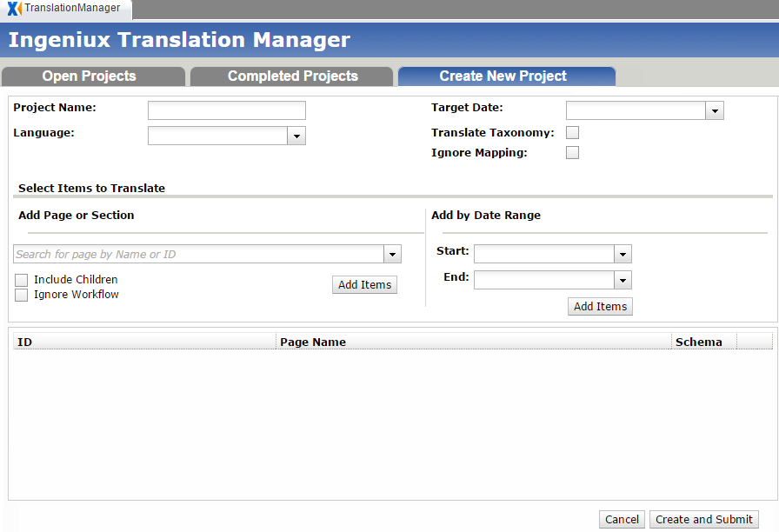
Task: Click the Target Date field
Action: pos(636,110)
